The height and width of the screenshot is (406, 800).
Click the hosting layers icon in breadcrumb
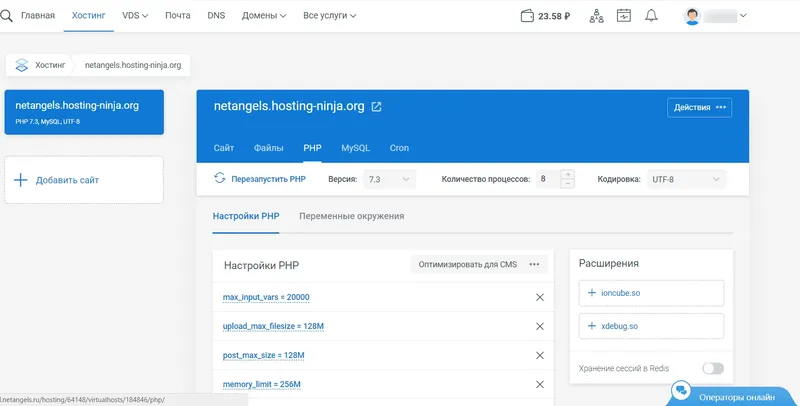21,65
